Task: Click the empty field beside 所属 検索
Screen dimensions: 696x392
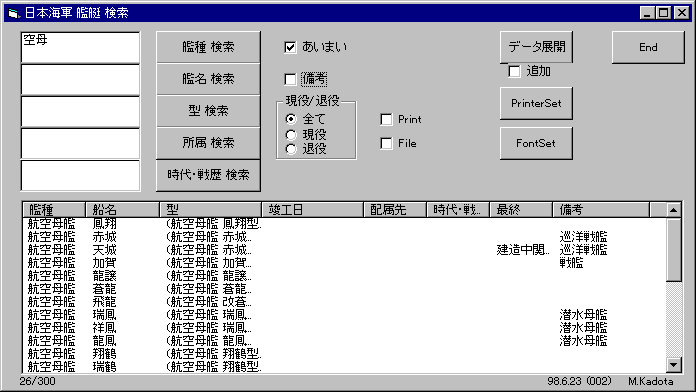Action: coord(80,143)
